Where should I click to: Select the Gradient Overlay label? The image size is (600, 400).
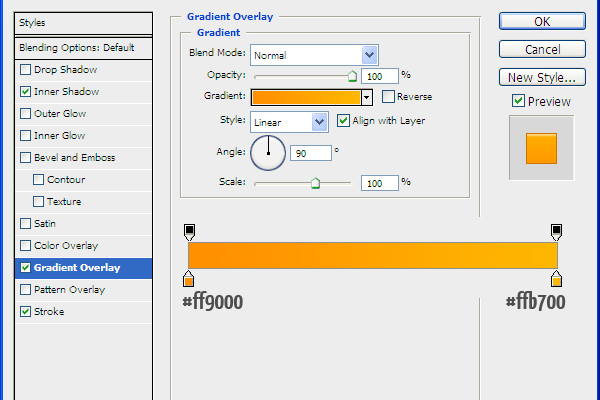click(77, 268)
